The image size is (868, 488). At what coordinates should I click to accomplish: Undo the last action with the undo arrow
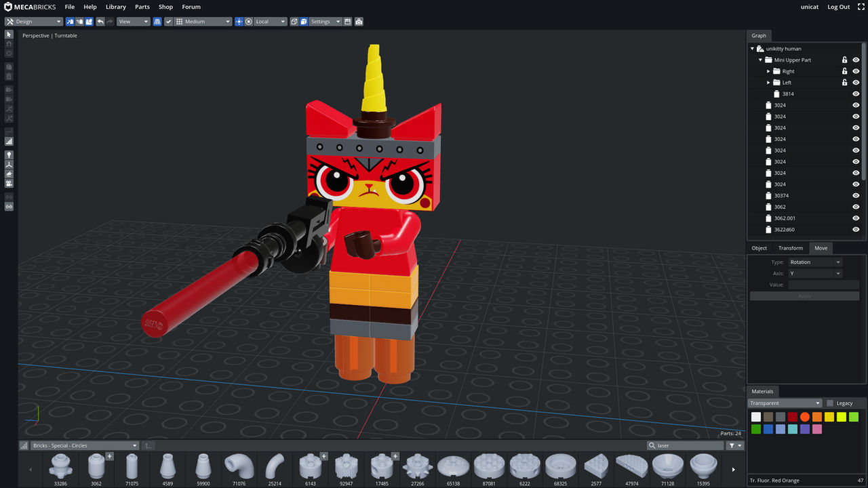pyautogui.click(x=100, y=21)
